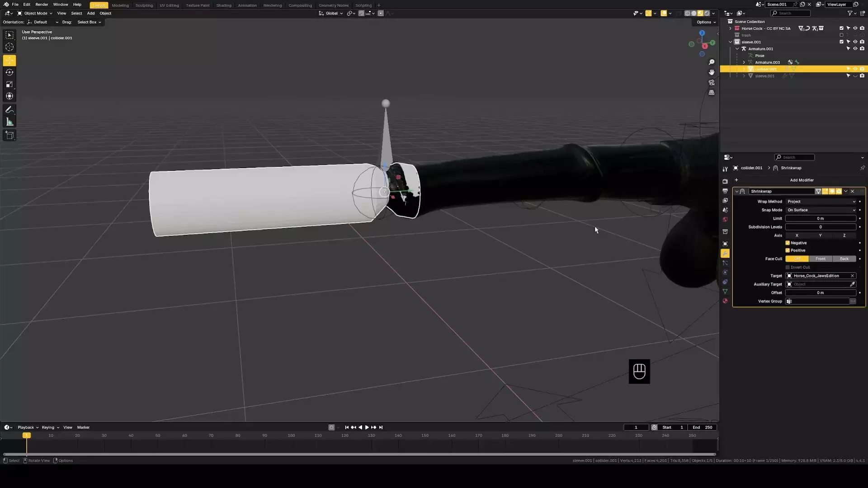Click the shrinkwrap Offset value field
Viewport: 868px width, 488px height.
click(820, 293)
